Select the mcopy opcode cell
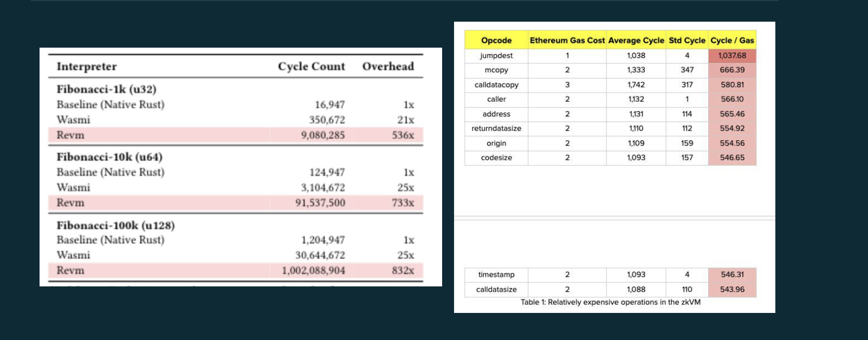 (x=496, y=70)
